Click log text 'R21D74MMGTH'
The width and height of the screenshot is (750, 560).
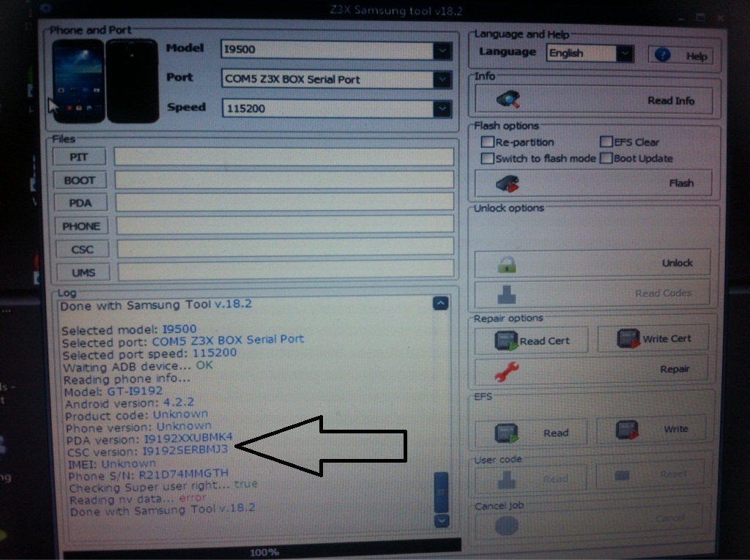(x=184, y=474)
